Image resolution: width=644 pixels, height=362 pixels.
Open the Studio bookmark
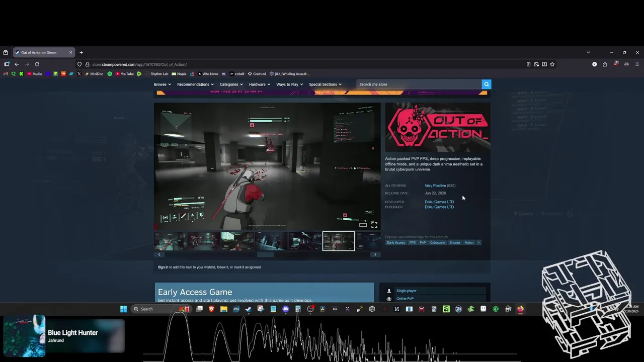point(35,74)
